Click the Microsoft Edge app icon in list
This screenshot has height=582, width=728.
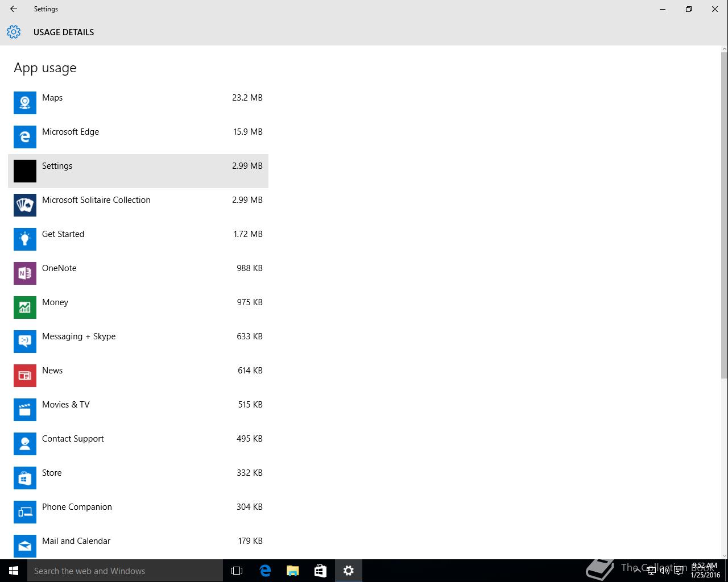[x=25, y=137]
